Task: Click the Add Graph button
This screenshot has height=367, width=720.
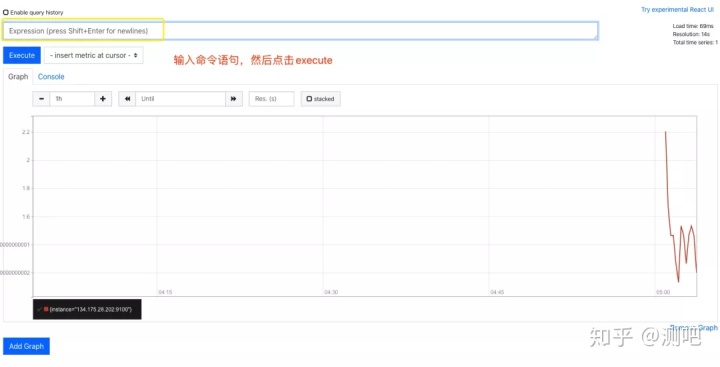Action: point(26,346)
